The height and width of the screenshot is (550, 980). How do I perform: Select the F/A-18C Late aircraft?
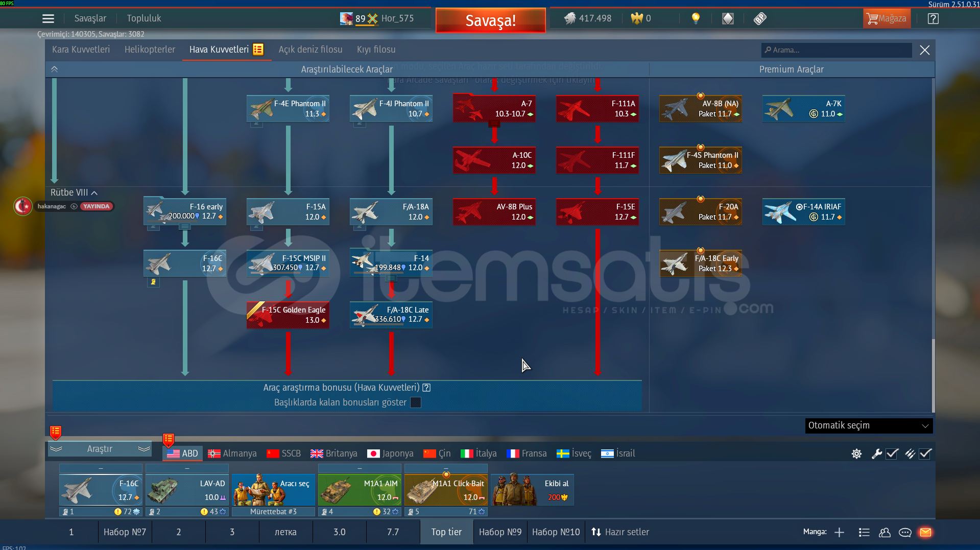tap(391, 315)
